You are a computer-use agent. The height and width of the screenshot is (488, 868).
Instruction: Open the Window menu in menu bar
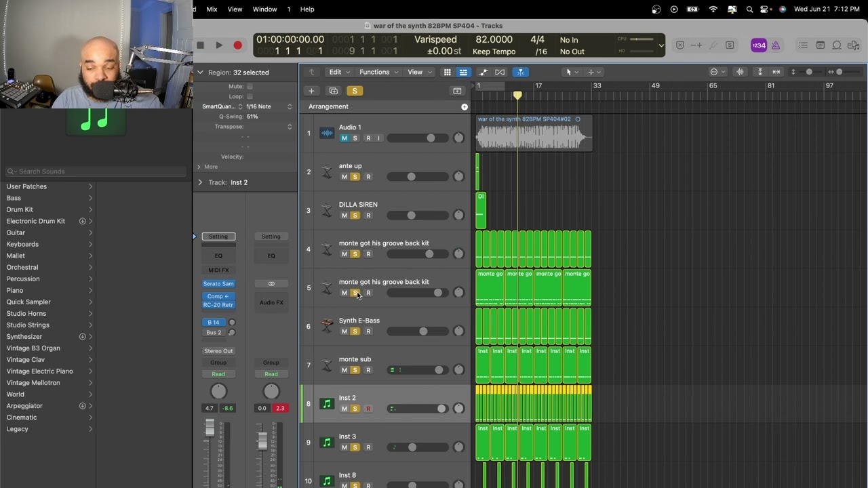pyautogui.click(x=264, y=9)
